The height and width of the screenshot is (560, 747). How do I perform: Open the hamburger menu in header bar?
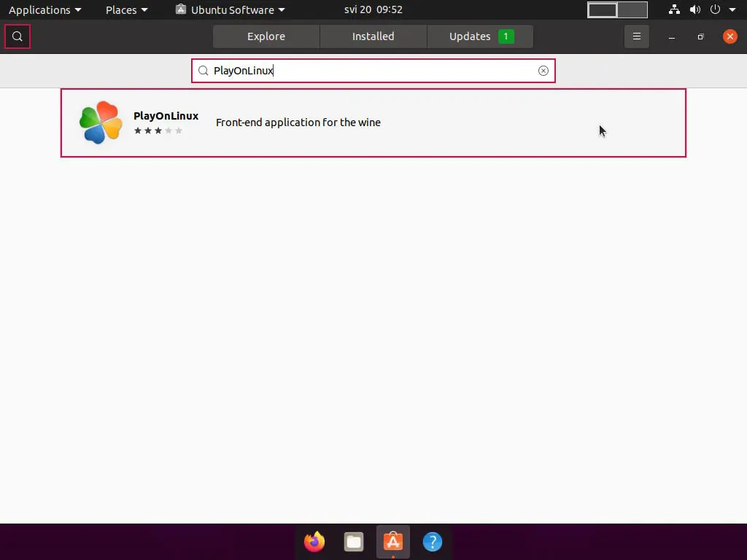[x=636, y=36]
